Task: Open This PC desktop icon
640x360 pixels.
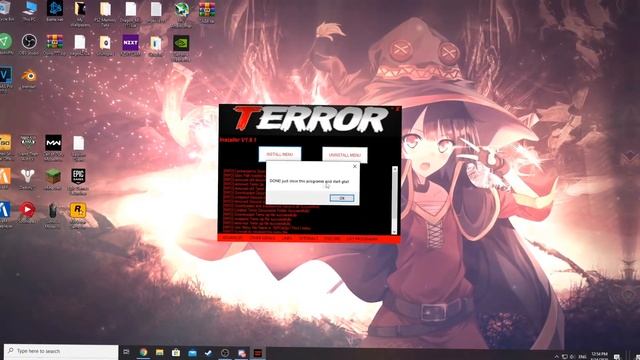Action: click(29, 11)
